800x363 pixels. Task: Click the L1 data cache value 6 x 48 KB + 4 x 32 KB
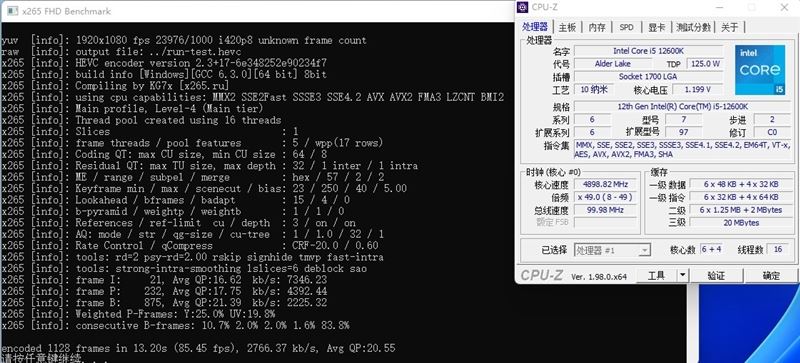[x=741, y=184]
